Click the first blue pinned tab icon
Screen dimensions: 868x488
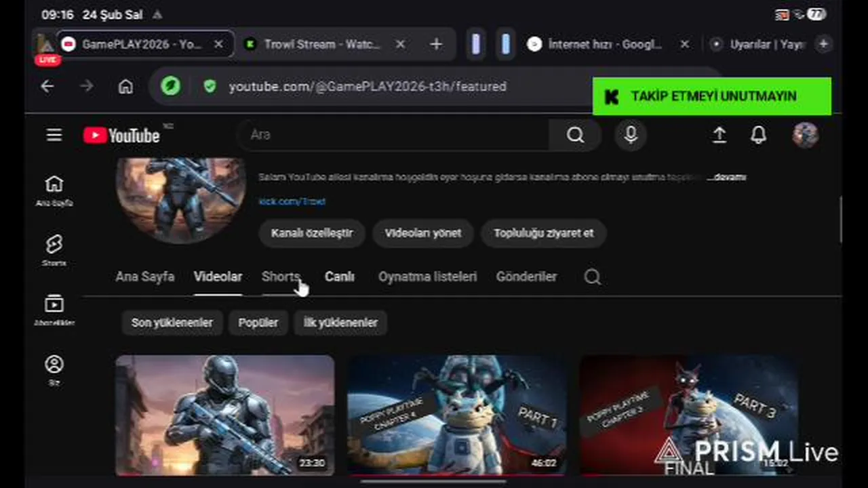pyautogui.click(x=476, y=44)
